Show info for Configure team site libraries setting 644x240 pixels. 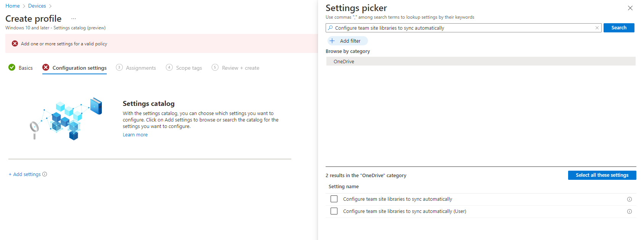(x=630, y=199)
